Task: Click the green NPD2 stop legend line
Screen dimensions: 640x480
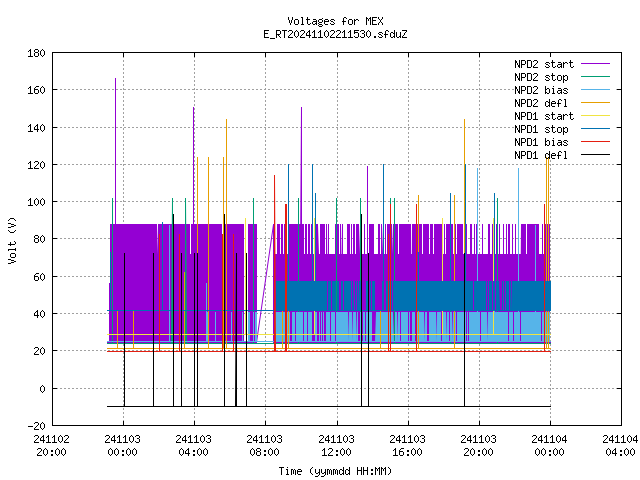Action: (595, 76)
